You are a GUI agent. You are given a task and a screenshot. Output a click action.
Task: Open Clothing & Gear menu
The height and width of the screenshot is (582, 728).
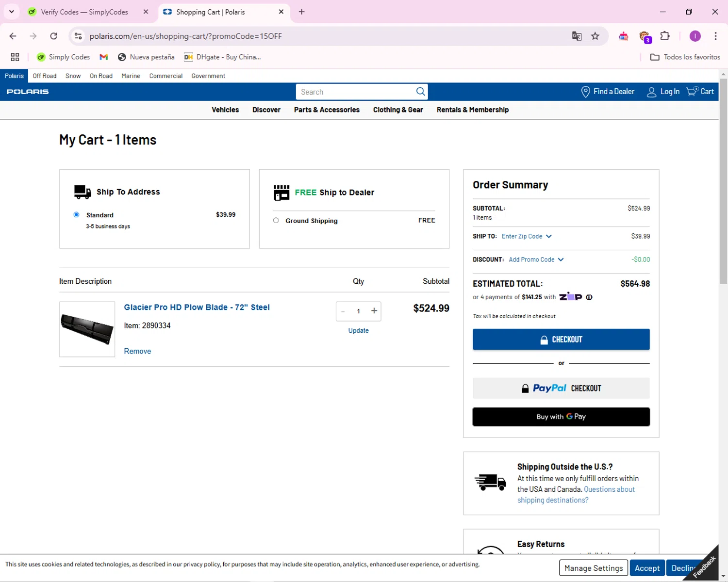pyautogui.click(x=398, y=110)
